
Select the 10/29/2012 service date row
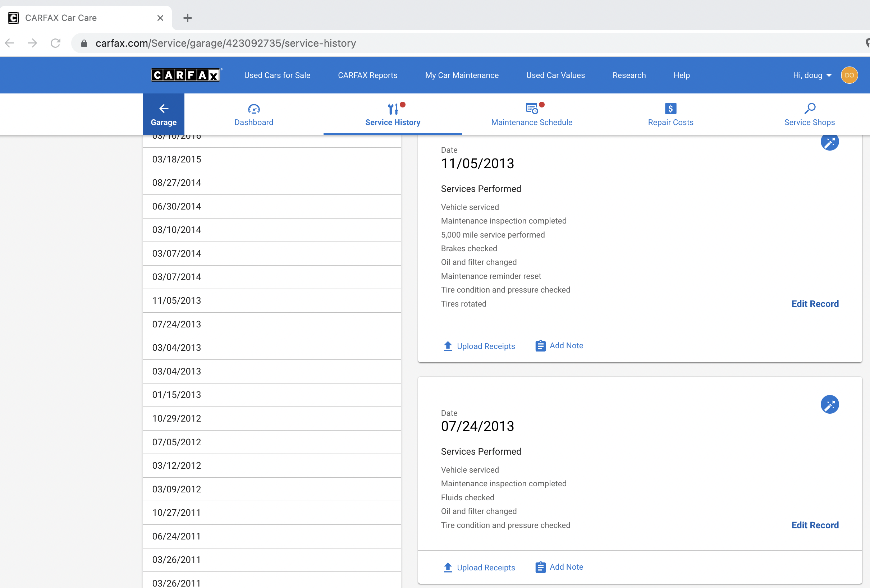click(x=272, y=418)
